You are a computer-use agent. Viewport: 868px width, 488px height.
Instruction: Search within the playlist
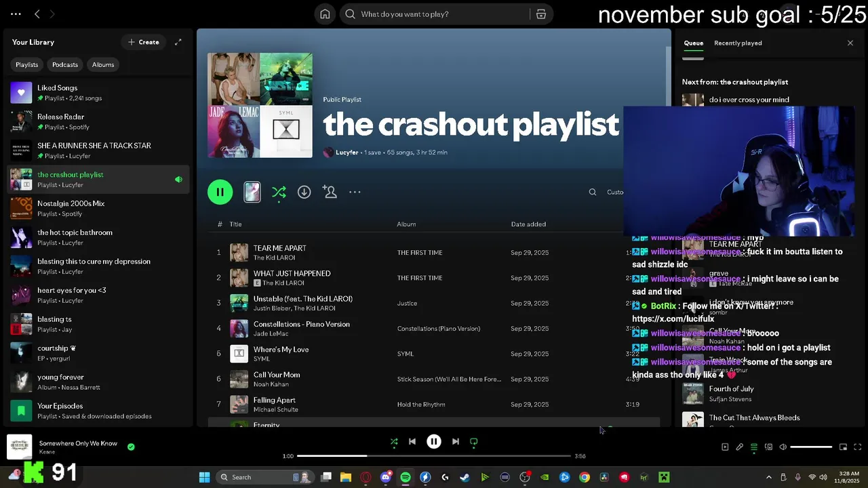coord(593,192)
